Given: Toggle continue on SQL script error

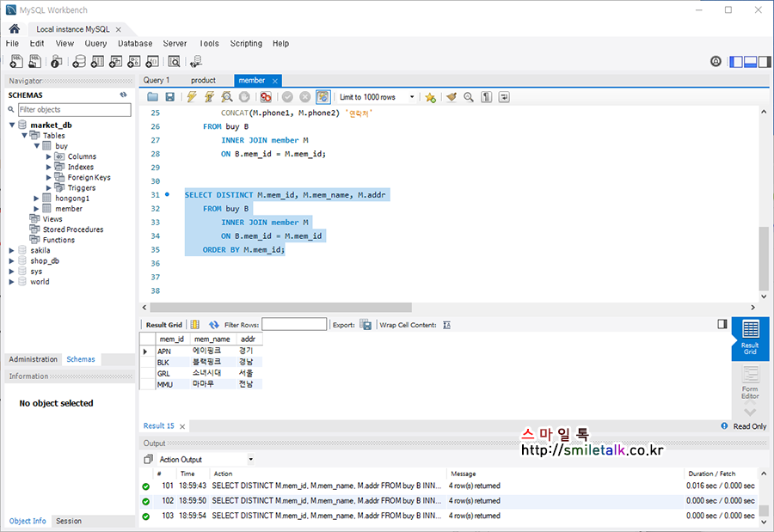Looking at the screenshot, I should [x=266, y=97].
